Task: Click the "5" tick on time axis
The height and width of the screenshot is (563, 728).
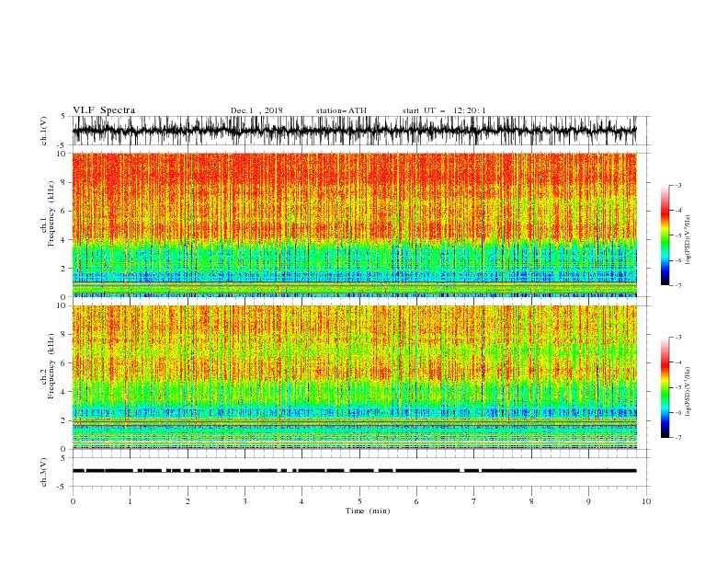Action: [359, 501]
